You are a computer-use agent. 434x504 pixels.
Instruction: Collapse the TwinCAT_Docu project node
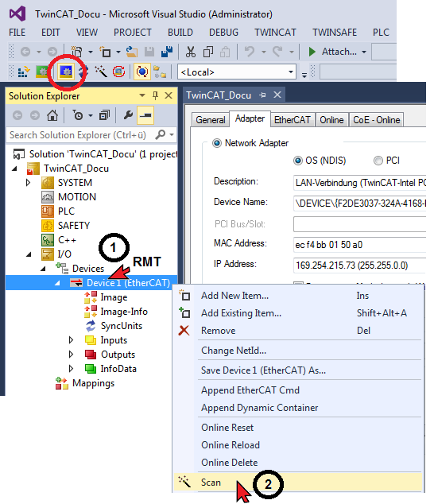[14, 169]
